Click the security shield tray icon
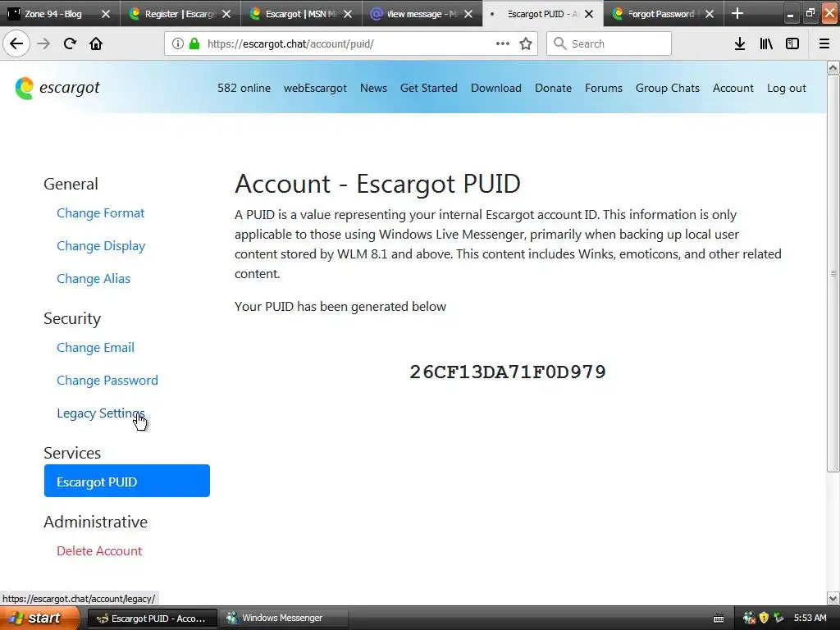This screenshot has width=840, height=630. click(764, 619)
